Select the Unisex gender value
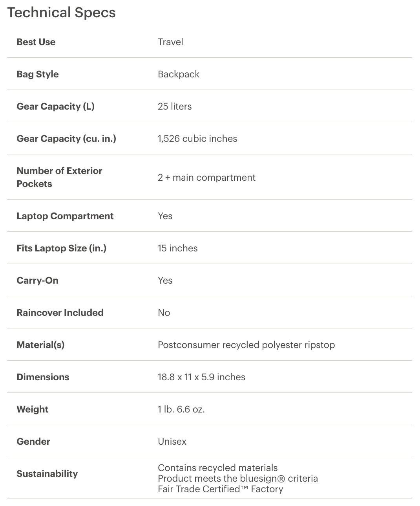Image resolution: width=420 pixels, height=506 pixels. pyautogui.click(x=172, y=442)
